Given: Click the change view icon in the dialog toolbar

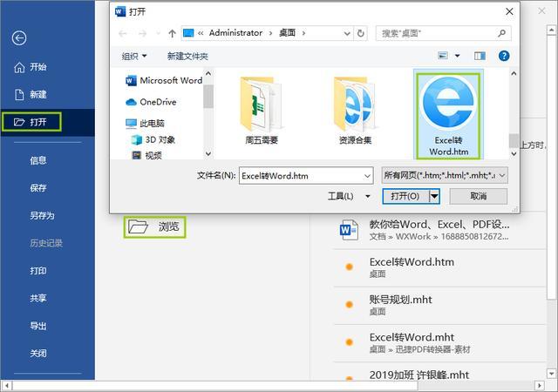Looking at the screenshot, I should (442, 56).
